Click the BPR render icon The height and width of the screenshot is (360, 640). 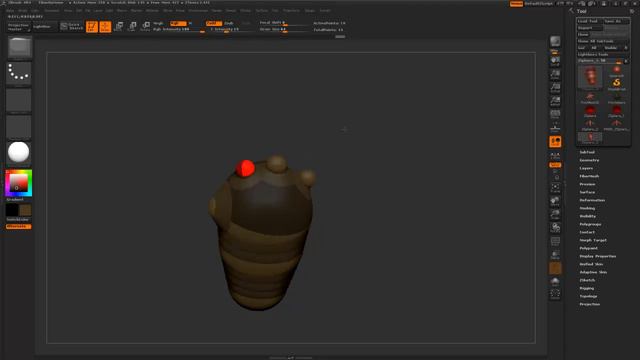[x=555, y=42]
